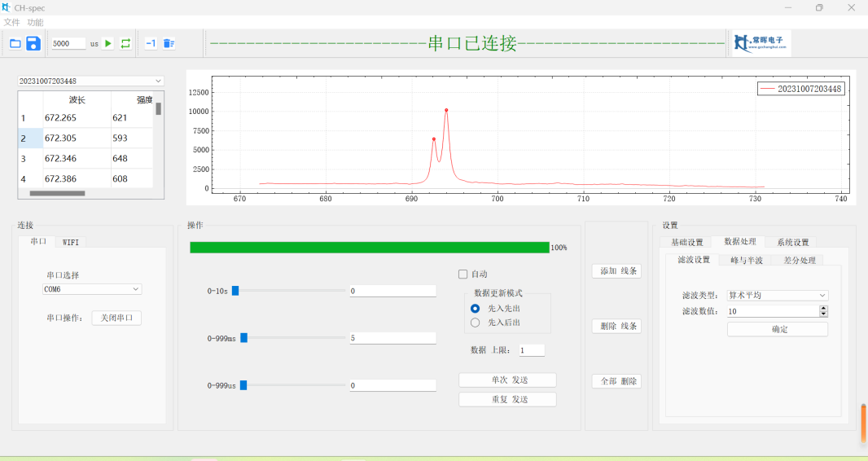Select intensity cell 648
868x461 pixels.
point(131,158)
